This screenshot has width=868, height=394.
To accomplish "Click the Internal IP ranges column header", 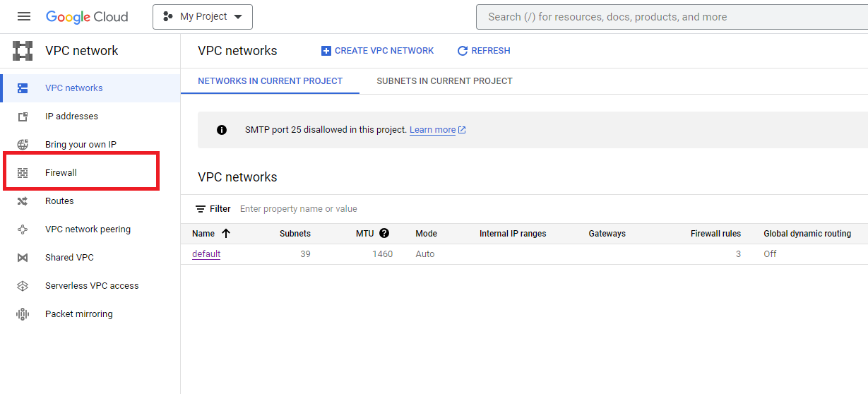I will pyautogui.click(x=513, y=234).
